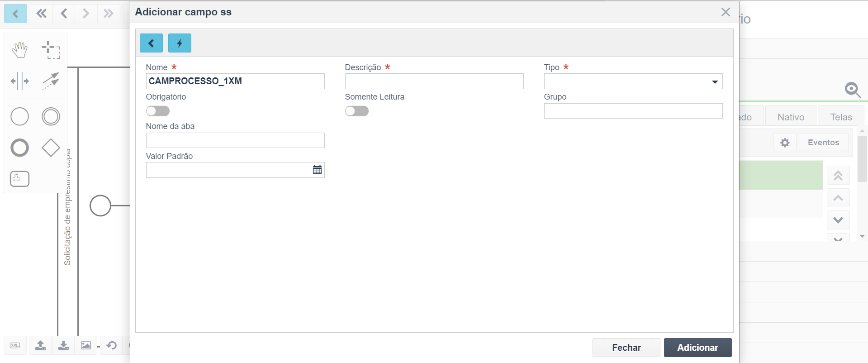Click the blue back arrow in dialog
This screenshot has height=363, width=868.
(x=151, y=43)
